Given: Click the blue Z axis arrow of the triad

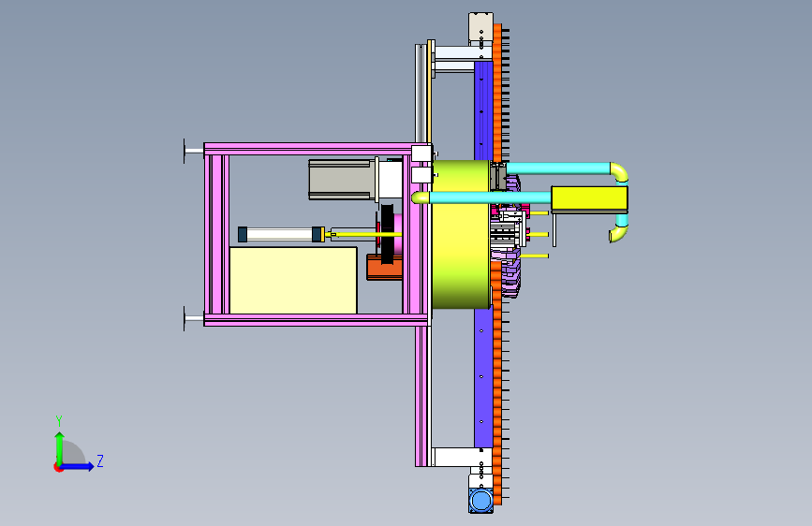Looking at the screenshot, I should [x=78, y=466].
